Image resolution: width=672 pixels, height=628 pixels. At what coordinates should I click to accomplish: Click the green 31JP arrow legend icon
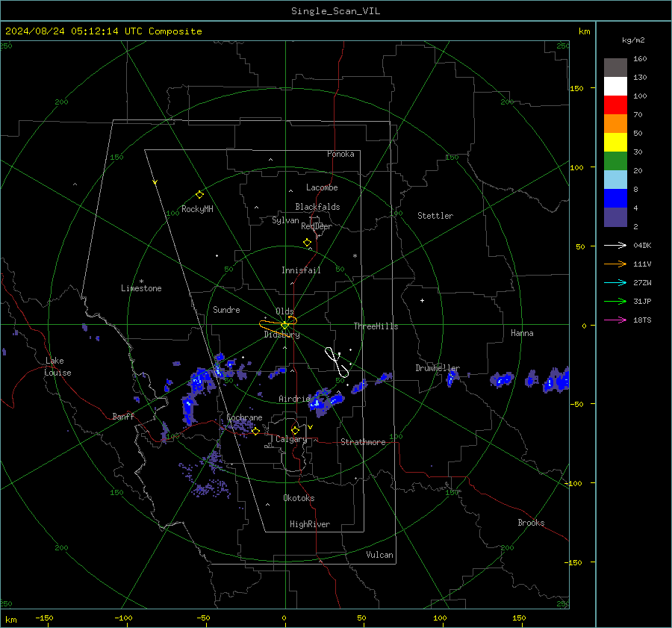(x=615, y=302)
